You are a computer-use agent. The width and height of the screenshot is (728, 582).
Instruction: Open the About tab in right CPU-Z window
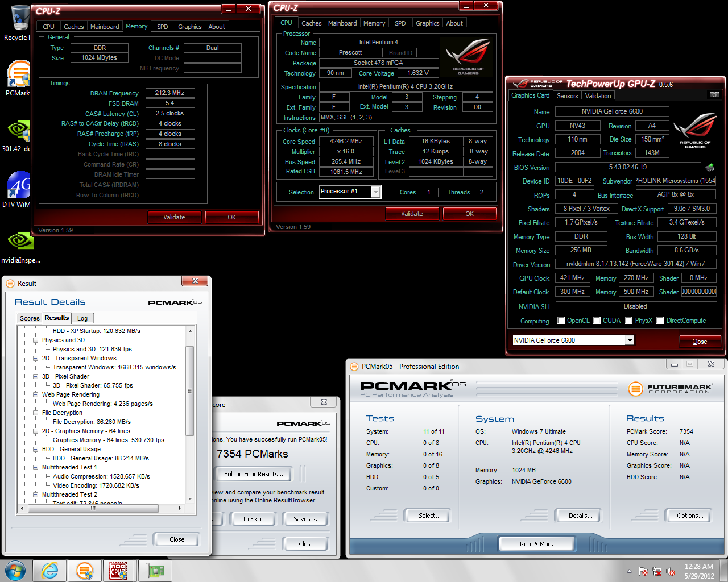pos(454,23)
